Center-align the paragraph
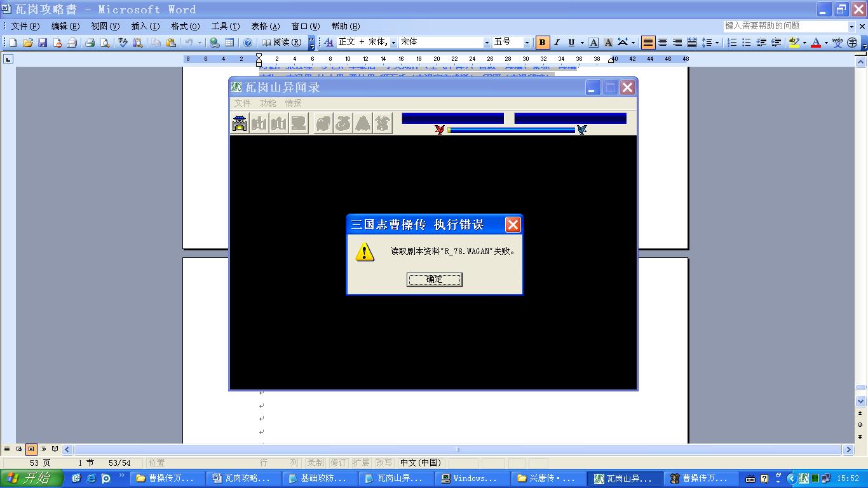 click(x=663, y=43)
